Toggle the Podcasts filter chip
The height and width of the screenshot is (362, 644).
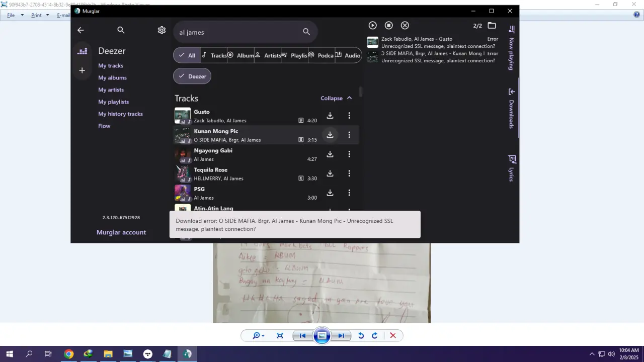click(x=321, y=55)
